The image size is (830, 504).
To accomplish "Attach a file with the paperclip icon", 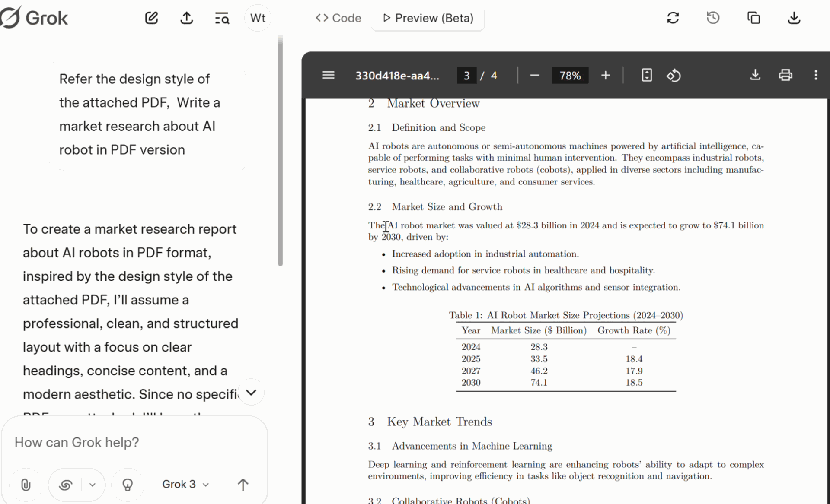I will [x=26, y=485].
